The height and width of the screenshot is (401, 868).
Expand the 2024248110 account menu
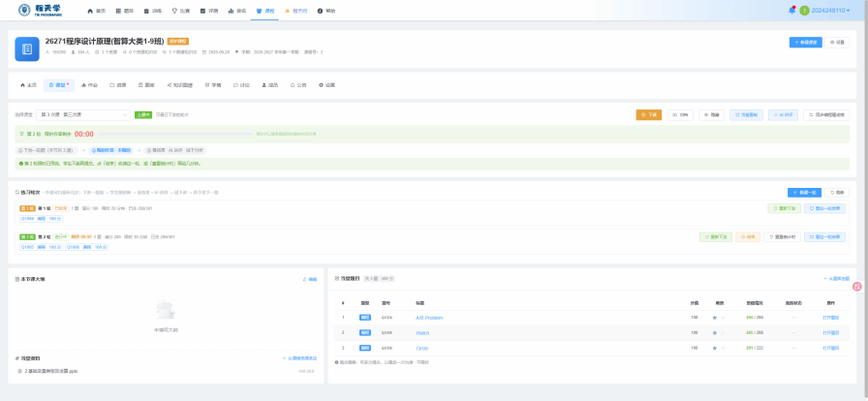(830, 11)
